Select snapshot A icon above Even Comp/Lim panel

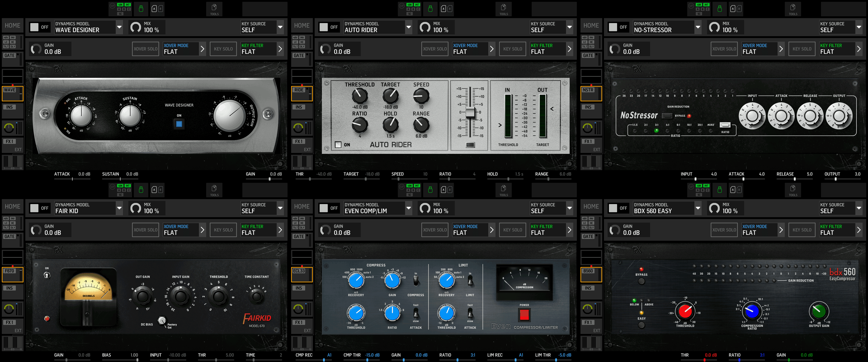tap(443, 190)
